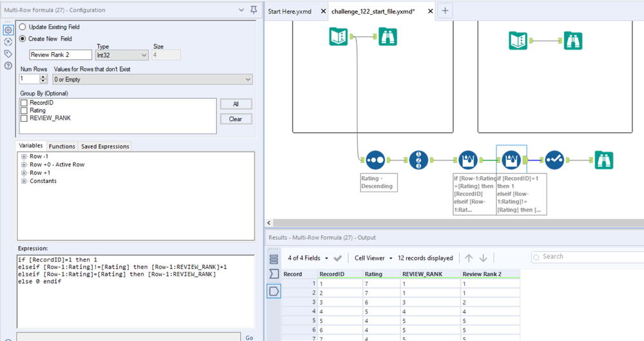644x341 pixels.
Task: Expand the Row -1 variable tree
Action: point(24,157)
